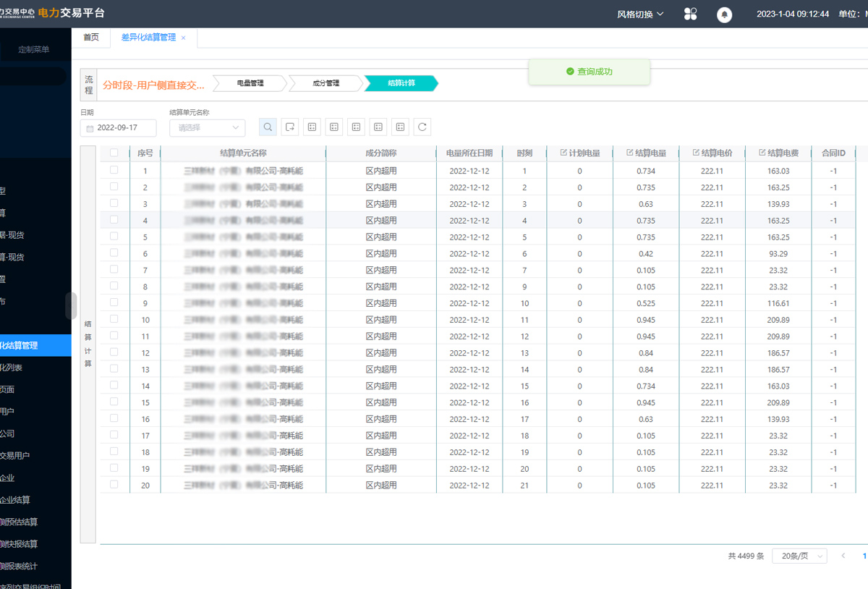Open the 定制菜单 sidebar tab
Viewport: 868px width, 589px height.
click(x=34, y=49)
